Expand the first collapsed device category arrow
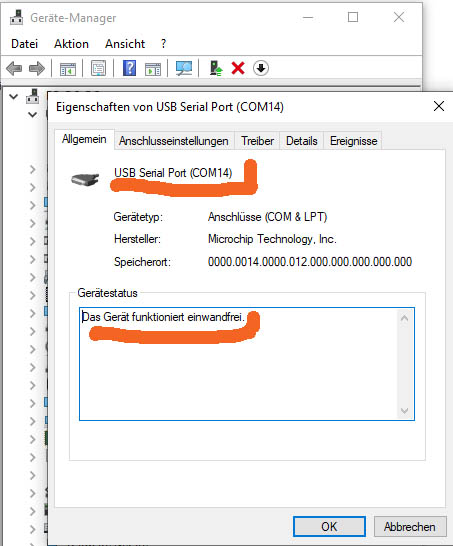This screenshot has height=546, width=453. point(33,170)
